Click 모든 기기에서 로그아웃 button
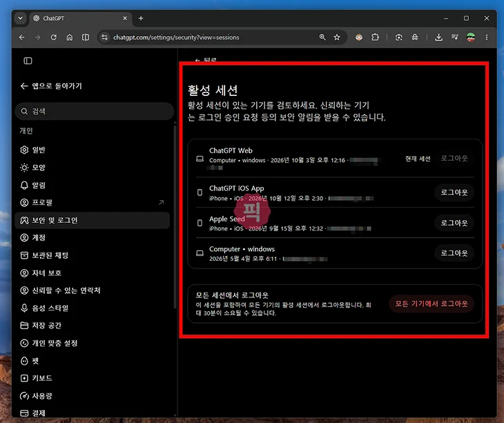This screenshot has width=504, height=423. (432, 304)
